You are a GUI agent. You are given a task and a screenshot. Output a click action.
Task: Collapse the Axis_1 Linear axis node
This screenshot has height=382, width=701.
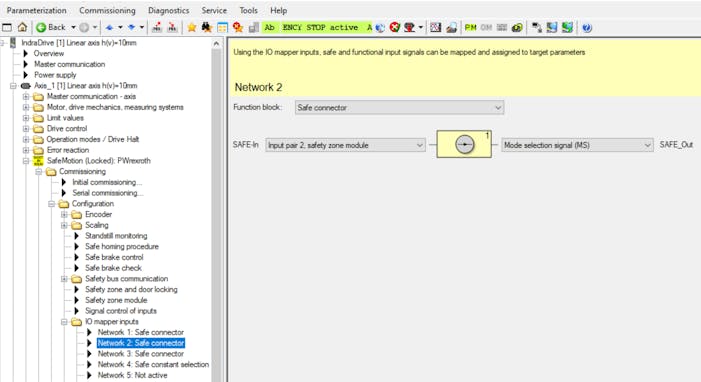[13, 85]
